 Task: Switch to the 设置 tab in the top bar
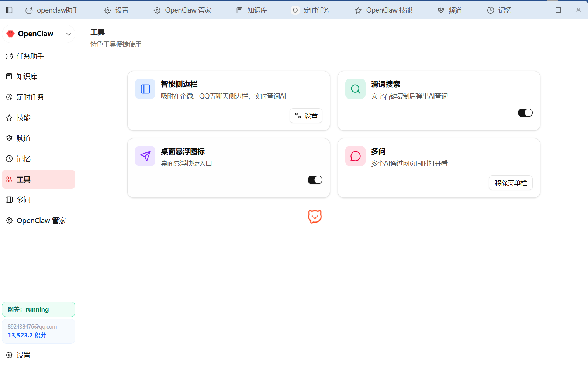pyautogui.click(x=116, y=10)
